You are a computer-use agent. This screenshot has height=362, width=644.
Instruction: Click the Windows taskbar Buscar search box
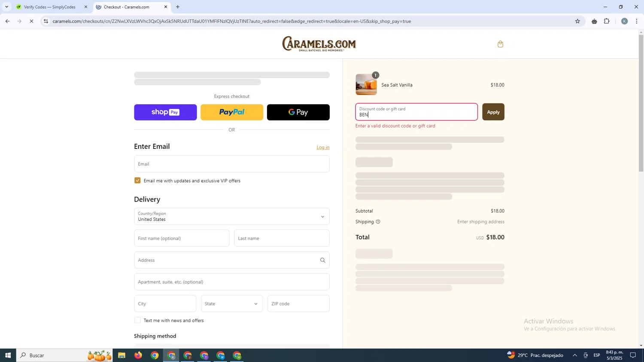pos(64,355)
